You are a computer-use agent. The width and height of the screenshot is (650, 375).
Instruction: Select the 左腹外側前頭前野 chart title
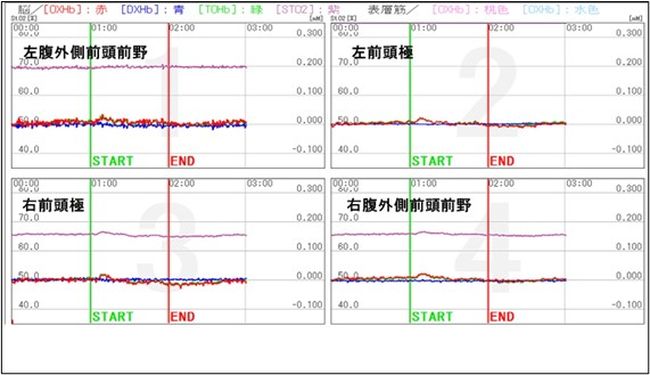click(x=85, y=53)
